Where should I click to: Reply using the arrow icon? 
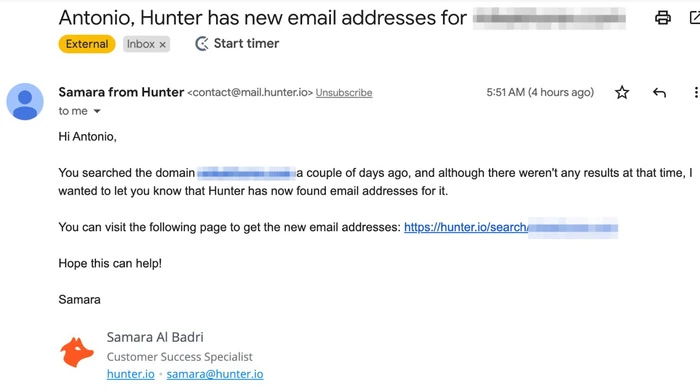coord(659,92)
